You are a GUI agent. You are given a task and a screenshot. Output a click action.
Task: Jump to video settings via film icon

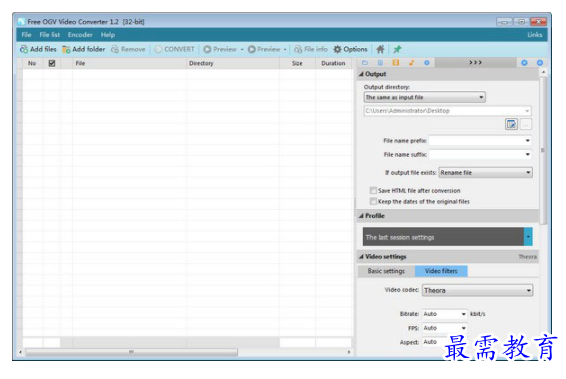coord(396,63)
